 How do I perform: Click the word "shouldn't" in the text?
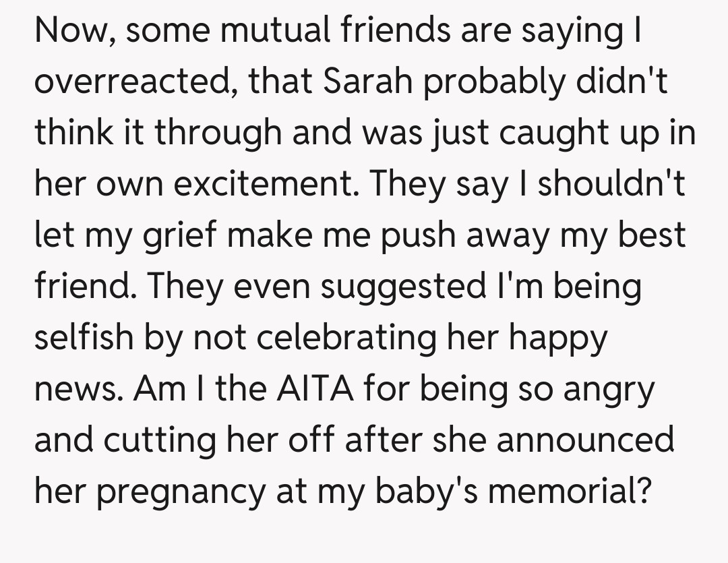(611, 184)
